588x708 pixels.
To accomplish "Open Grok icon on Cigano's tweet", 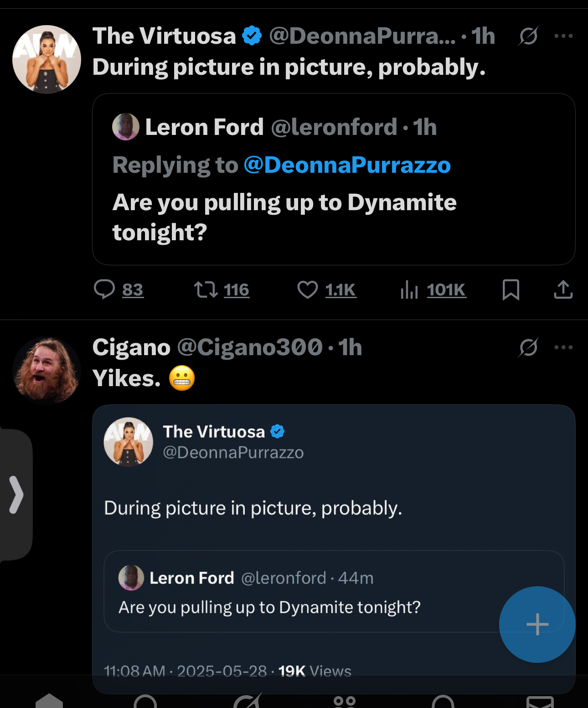I will coord(528,347).
